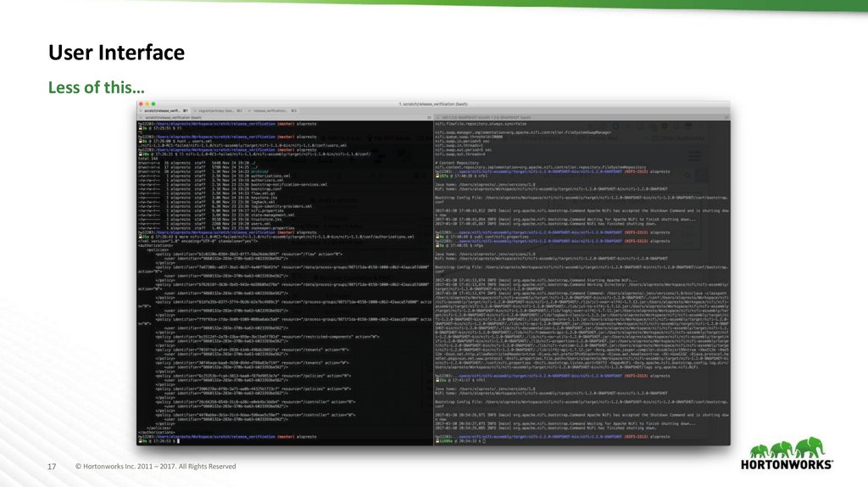Image resolution: width=868 pixels, height=487 pixels.
Task: Select the first terminal tab scratch/release_verif...
Action: point(164,111)
